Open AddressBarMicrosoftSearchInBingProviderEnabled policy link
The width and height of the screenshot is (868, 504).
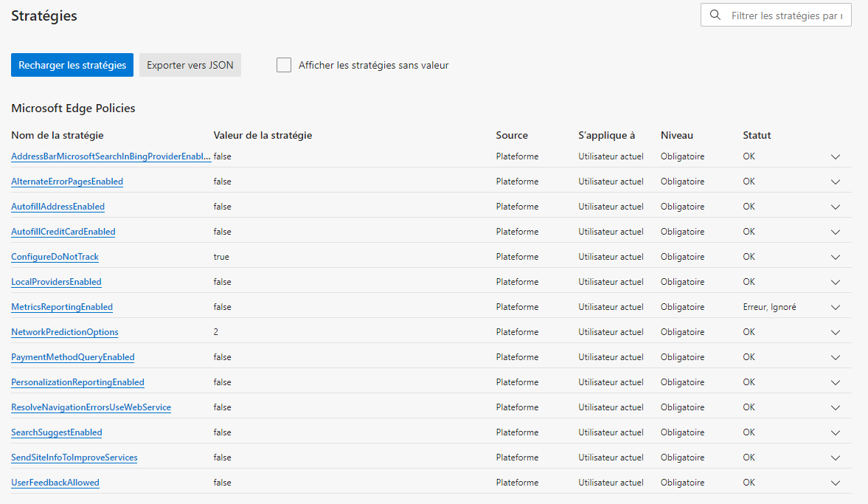(111, 156)
